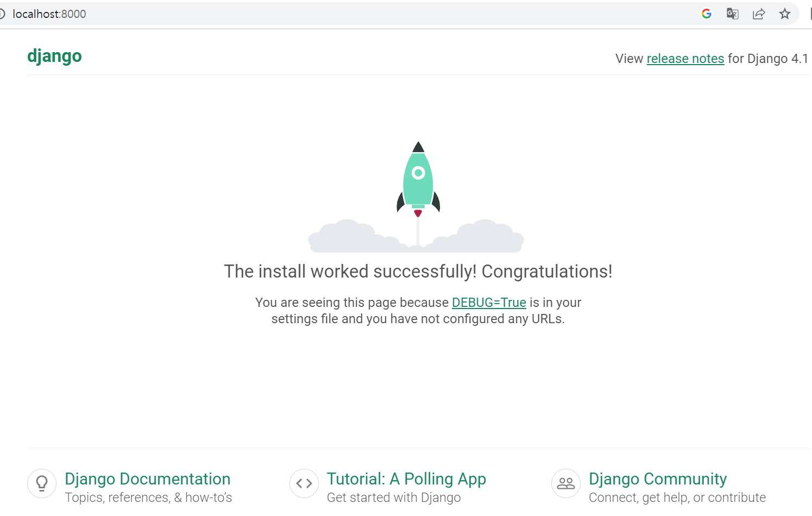Click the site info icon beside localhost
This screenshot has width=812, height=516.
pos(2,14)
